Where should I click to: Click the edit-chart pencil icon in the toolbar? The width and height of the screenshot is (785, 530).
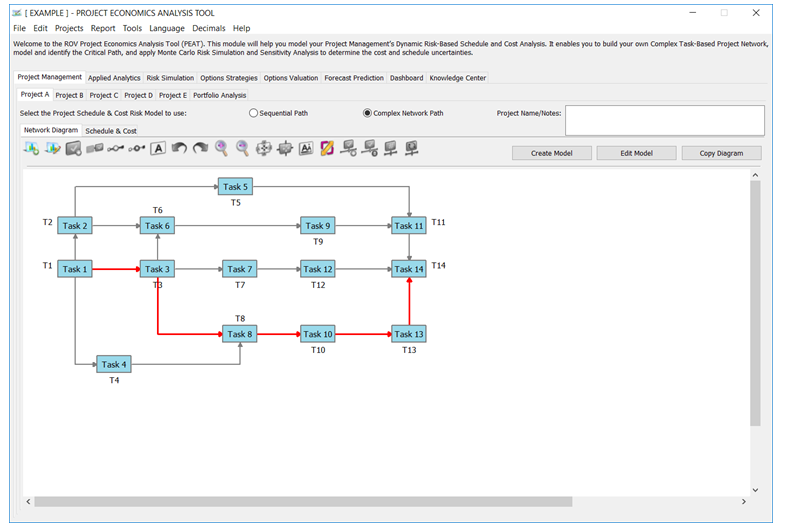click(x=52, y=148)
